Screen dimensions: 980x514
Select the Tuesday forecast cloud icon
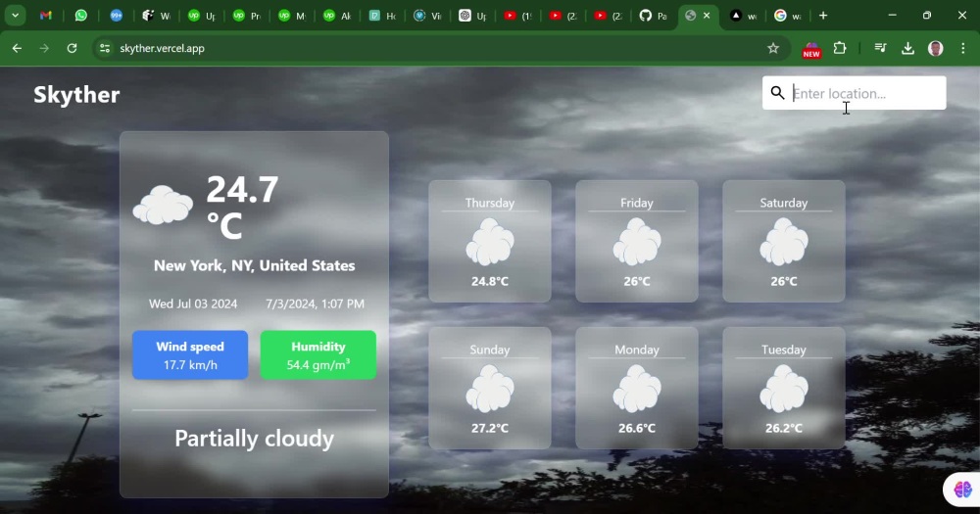click(784, 389)
